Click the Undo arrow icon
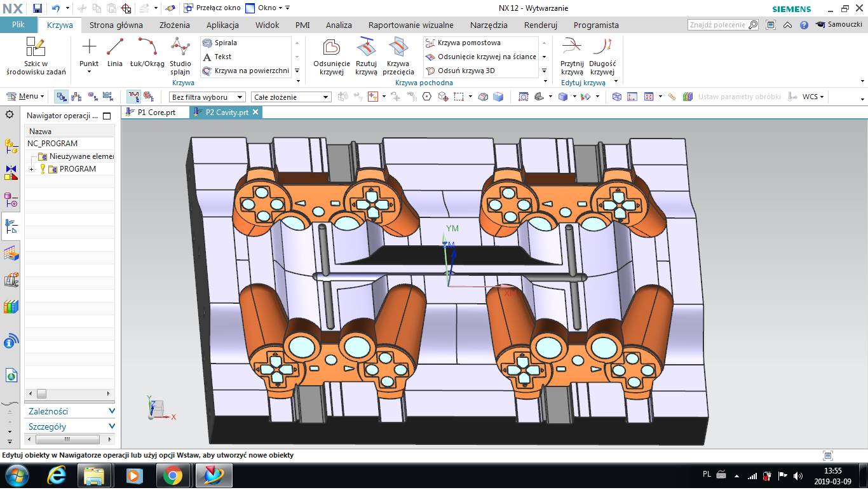The image size is (868, 497). click(x=55, y=8)
